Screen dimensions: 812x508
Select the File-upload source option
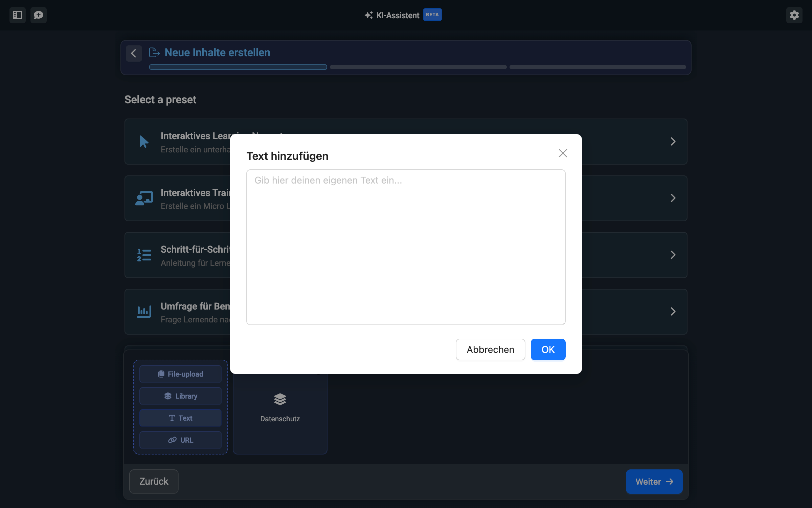coord(181,374)
